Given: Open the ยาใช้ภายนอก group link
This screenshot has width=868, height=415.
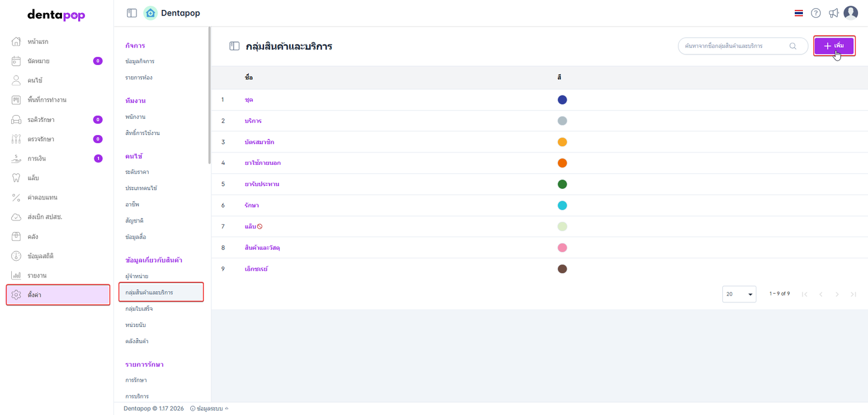Looking at the screenshot, I should click(263, 163).
